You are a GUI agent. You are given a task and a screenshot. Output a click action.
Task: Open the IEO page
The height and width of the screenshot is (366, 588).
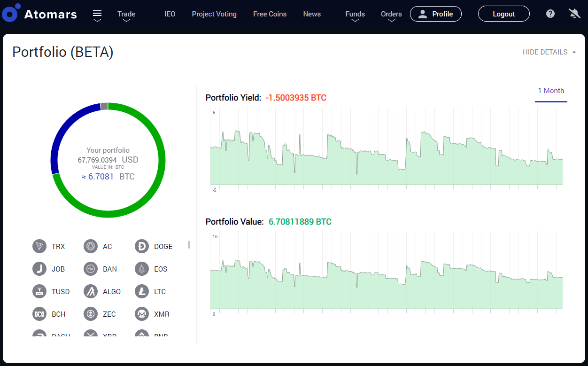pos(170,14)
